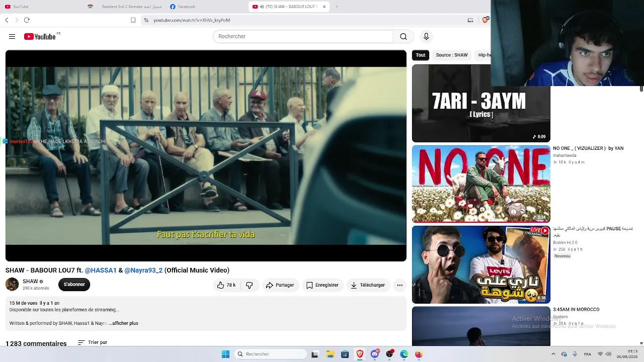Click the Windows taskbar Rechercher search box
This screenshot has height=362, width=644.
(271, 354)
